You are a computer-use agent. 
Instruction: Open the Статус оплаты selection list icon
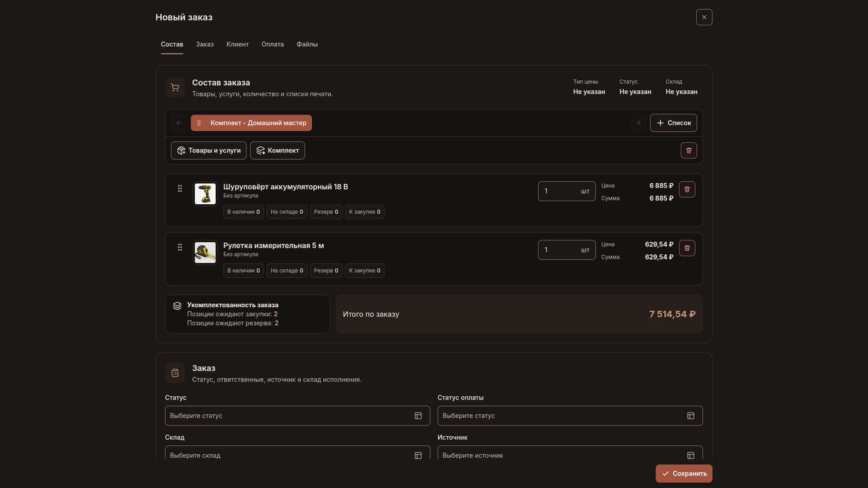[x=691, y=416]
